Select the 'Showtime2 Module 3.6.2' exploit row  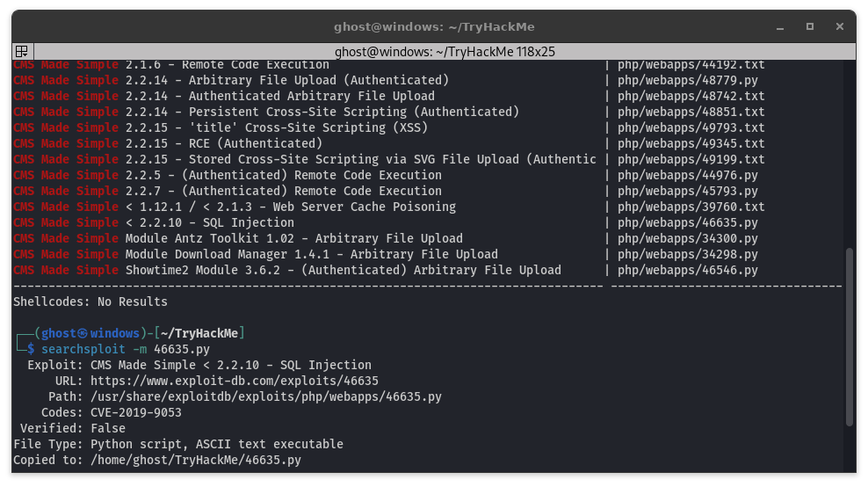[344, 270]
